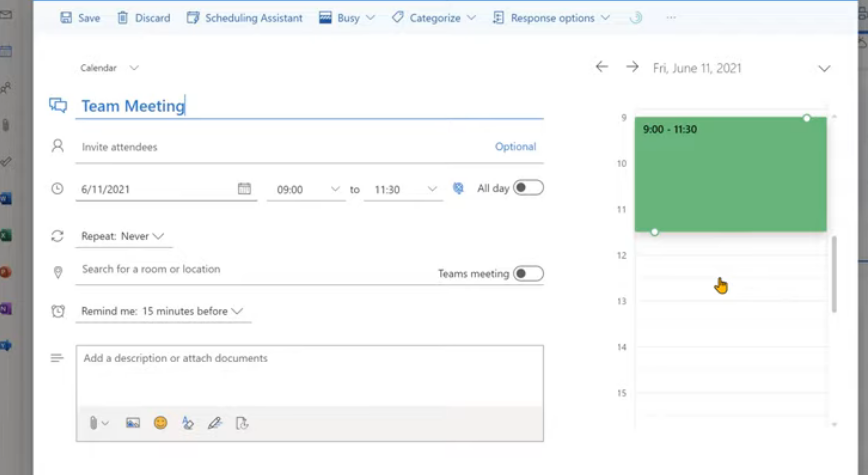This screenshot has width=868, height=475.
Task: Open the Categorize dropdown
Action: (x=434, y=18)
